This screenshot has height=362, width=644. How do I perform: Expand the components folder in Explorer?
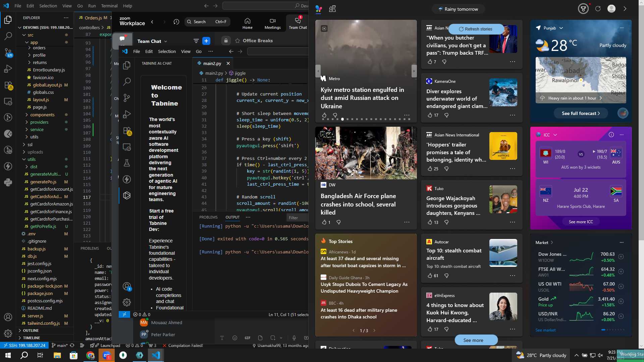point(27,115)
